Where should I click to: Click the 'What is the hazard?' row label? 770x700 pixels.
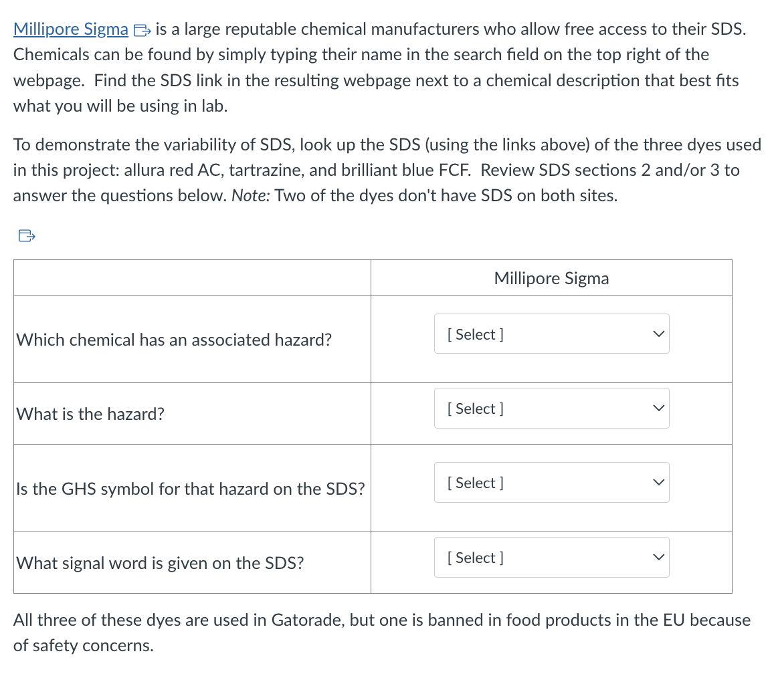(x=90, y=415)
